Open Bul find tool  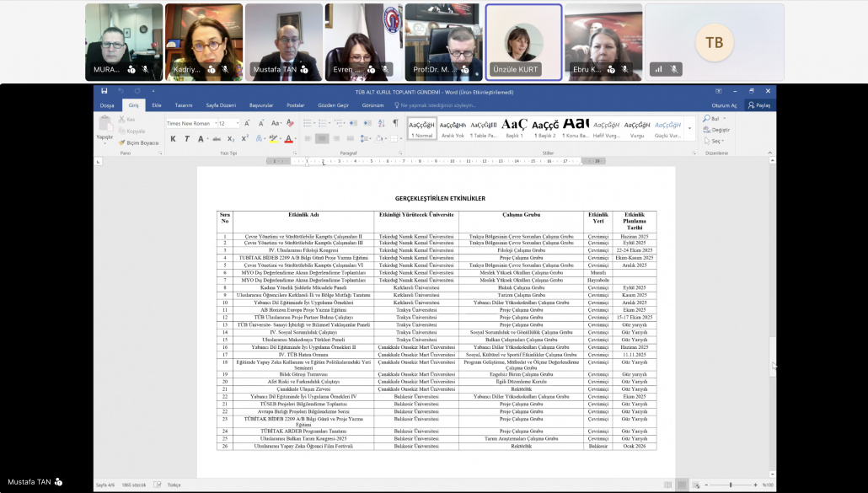pos(715,119)
